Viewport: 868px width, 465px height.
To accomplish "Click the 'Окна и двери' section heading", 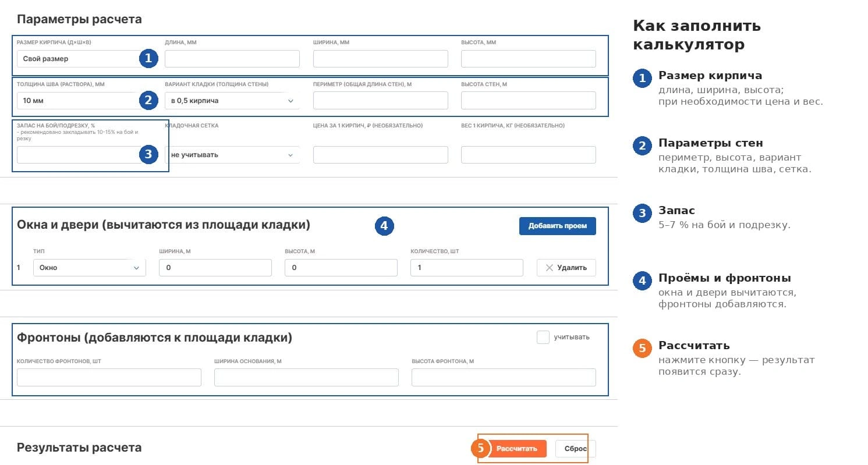I will click(164, 225).
